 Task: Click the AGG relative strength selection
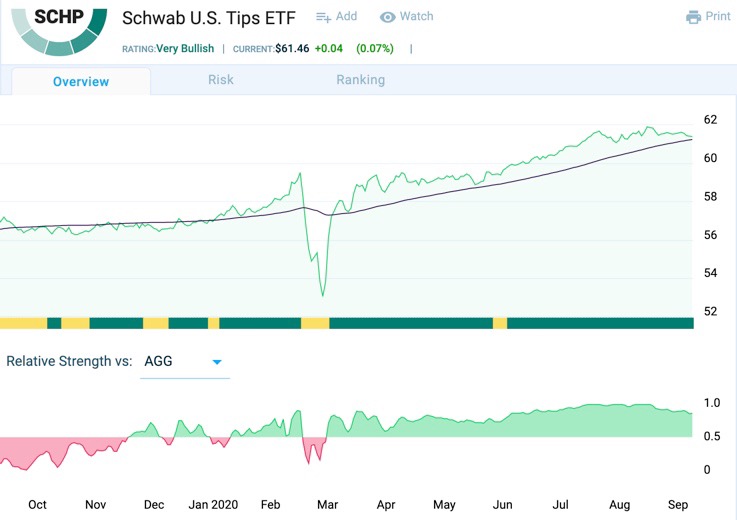coord(159,361)
